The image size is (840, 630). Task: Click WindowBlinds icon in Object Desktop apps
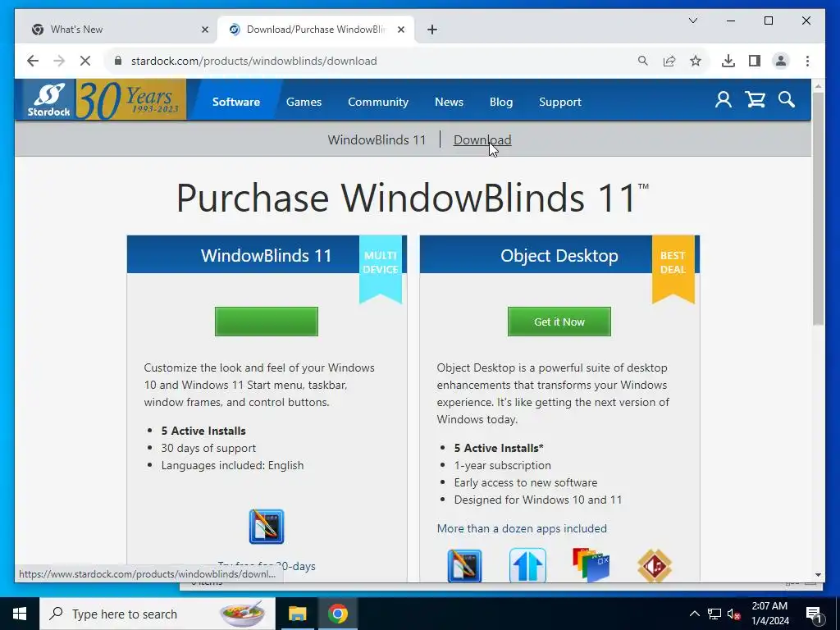click(x=464, y=566)
